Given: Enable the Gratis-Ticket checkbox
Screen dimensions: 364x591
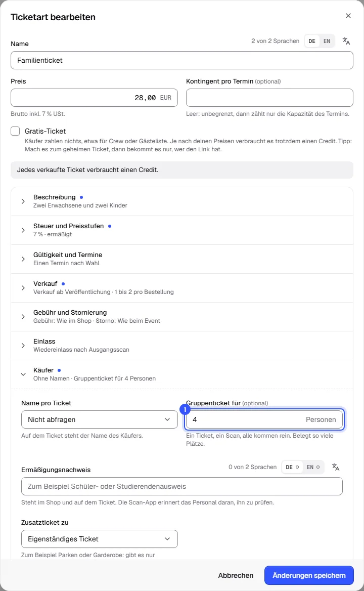Looking at the screenshot, I should (x=15, y=131).
